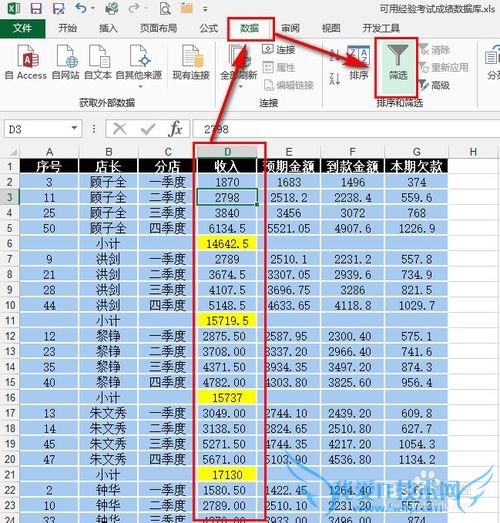Select cell D3 containing 2798
The height and width of the screenshot is (523, 500).
(227, 197)
